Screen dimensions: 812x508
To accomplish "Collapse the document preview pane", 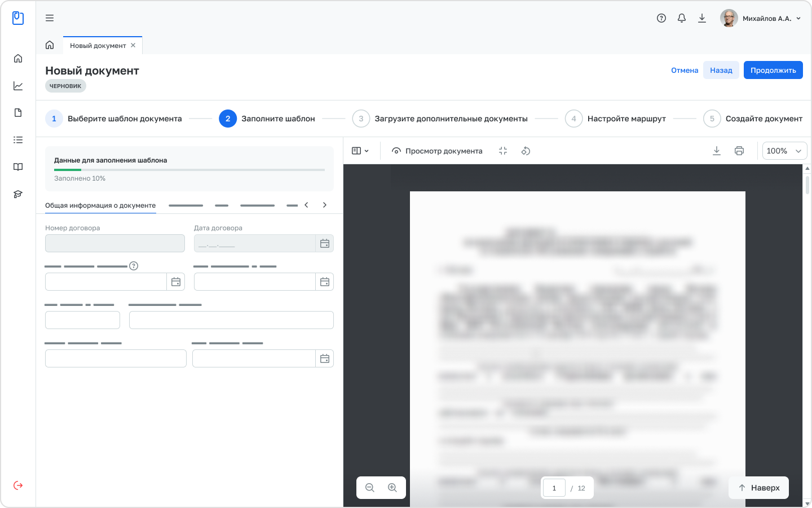I will pos(503,151).
